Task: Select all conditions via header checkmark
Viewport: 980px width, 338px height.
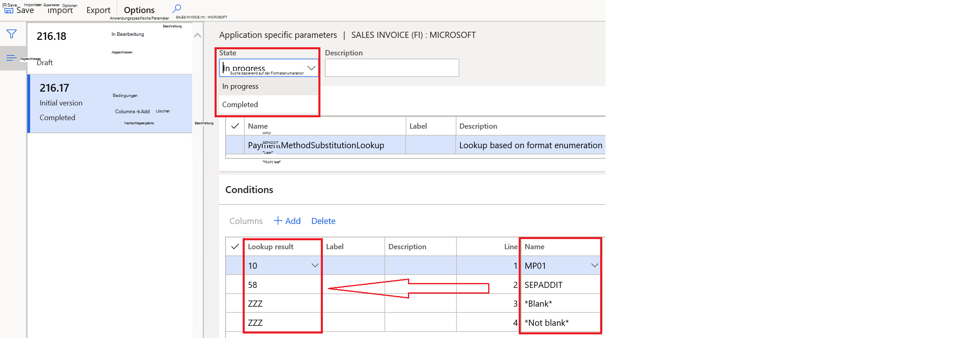Action: coord(235,247)
